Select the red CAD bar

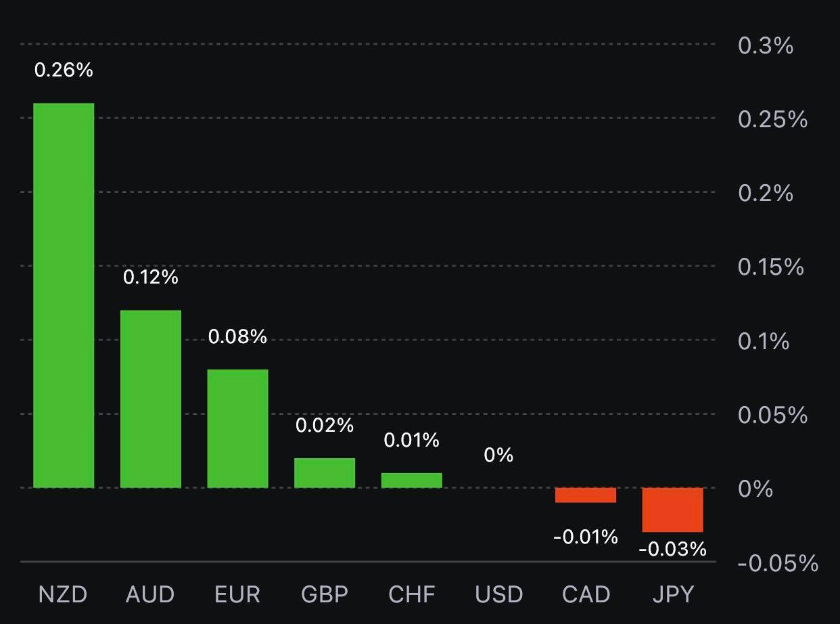586,495
